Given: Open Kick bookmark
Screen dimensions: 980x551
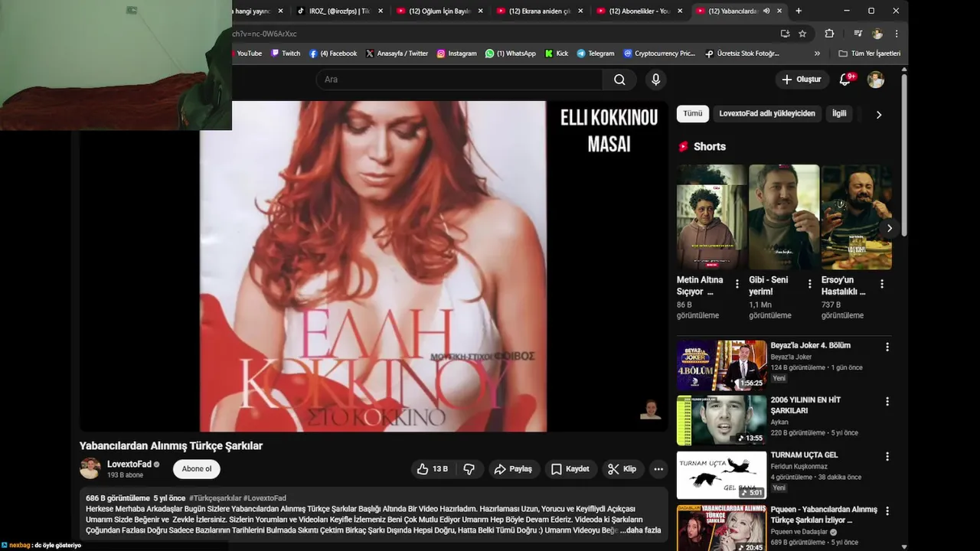Looking at the screenshot, I should 557,54.
